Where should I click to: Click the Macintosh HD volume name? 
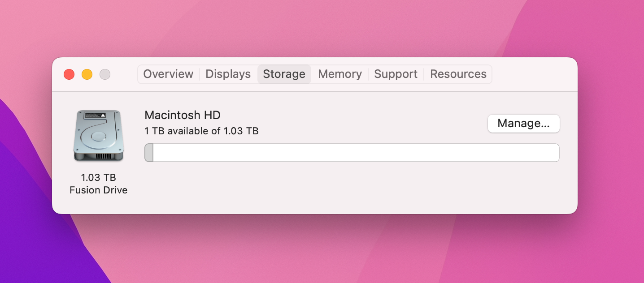point(183,115)
